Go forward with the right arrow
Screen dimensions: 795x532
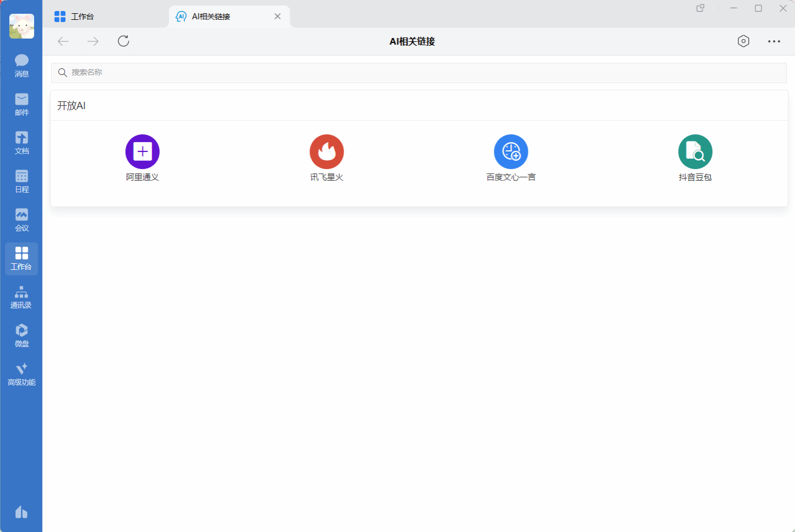tap(93, 41)
